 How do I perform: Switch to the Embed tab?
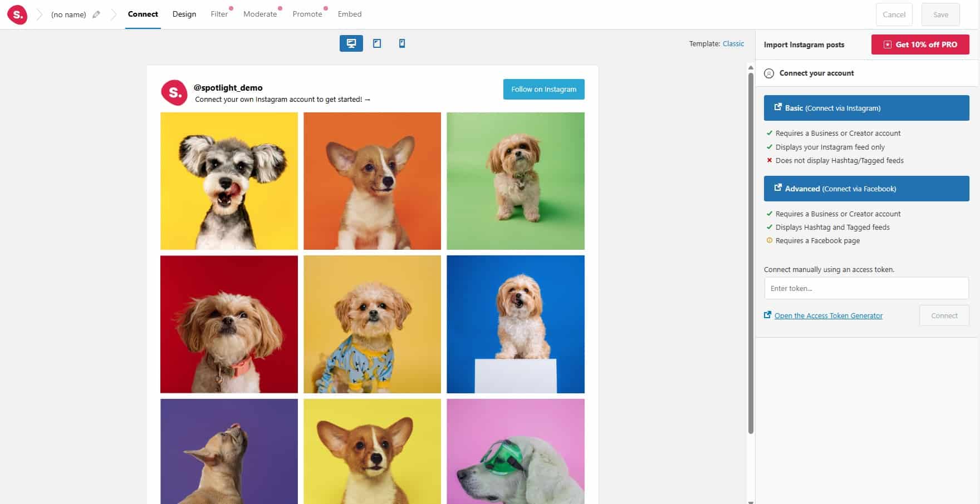tap(350, 14)
